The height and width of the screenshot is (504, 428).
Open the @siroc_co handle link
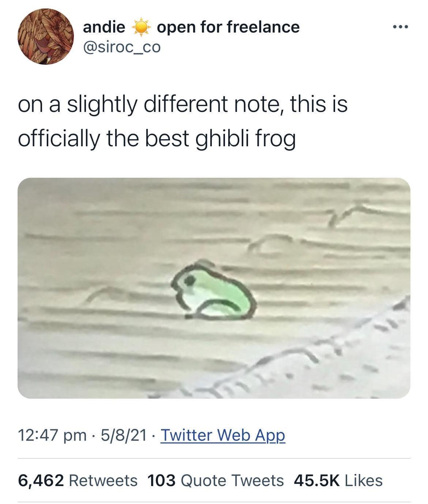[122, 47]
